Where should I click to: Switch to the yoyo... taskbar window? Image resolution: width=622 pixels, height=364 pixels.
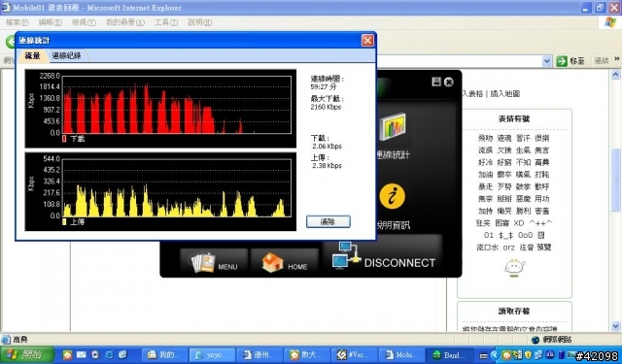pos(212,355)
